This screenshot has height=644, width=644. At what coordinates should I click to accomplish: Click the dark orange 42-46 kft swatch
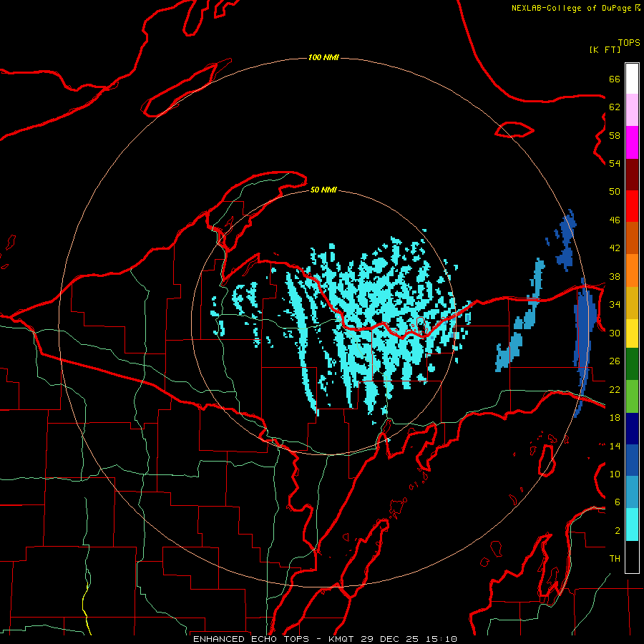click(x=632, y=238)
